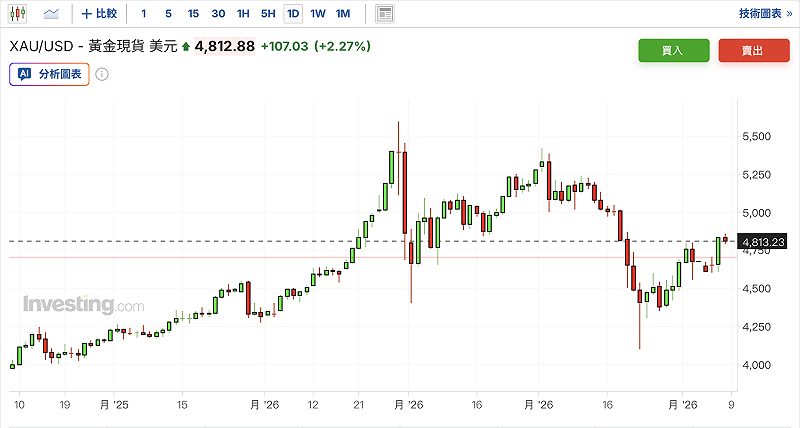
Task: Switch to the 15 minute interval
Action: point(193,14)
